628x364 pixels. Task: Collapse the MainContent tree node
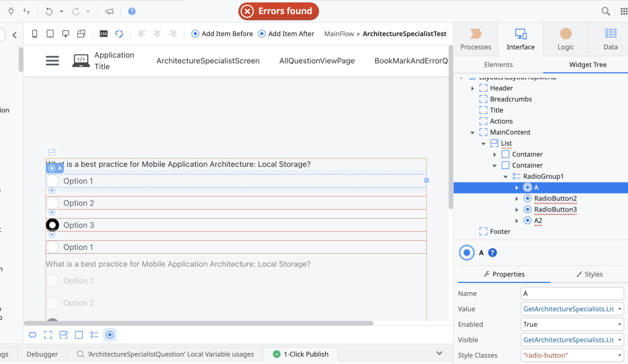pyautogui.click(x=473, y=132)
